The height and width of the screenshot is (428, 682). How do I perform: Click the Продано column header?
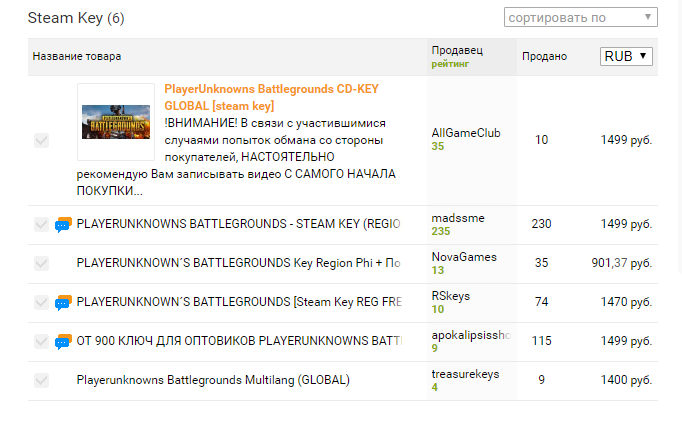pyautogui.click(x=545, y=57)
